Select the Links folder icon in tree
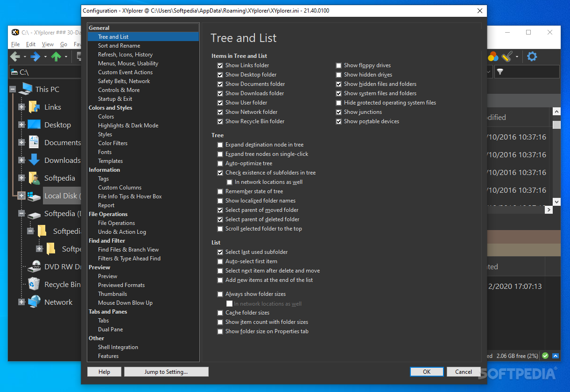The image size is (570, 392). pos(34,107)
